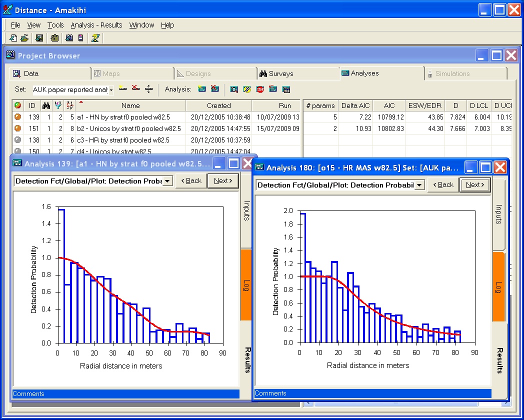Click the Back button in Analysis 139
This screenshot has width=524, height=420.
tap(191, 181)
